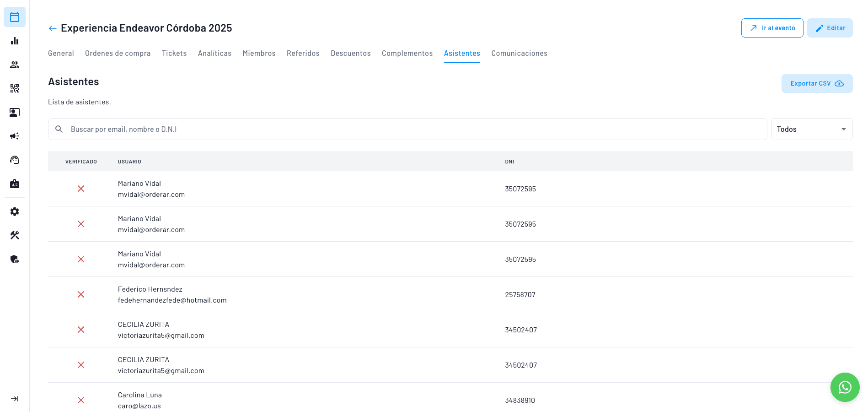Focus the search by email, nombre o D.N.I field
868x412 pixels.
(407, 129)
